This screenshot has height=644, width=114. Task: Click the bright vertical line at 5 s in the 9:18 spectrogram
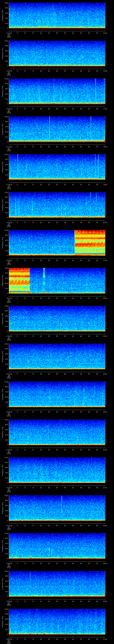[x=18, y=165]
